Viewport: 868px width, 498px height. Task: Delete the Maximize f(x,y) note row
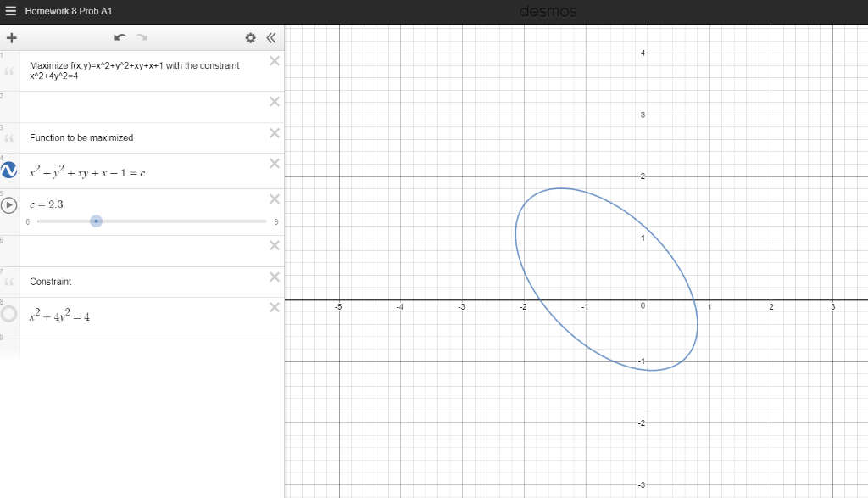(x=274, y=61)
